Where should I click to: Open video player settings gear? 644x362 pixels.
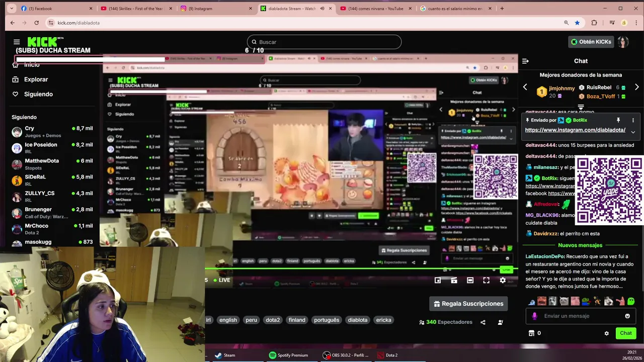(x=502, y=280)
